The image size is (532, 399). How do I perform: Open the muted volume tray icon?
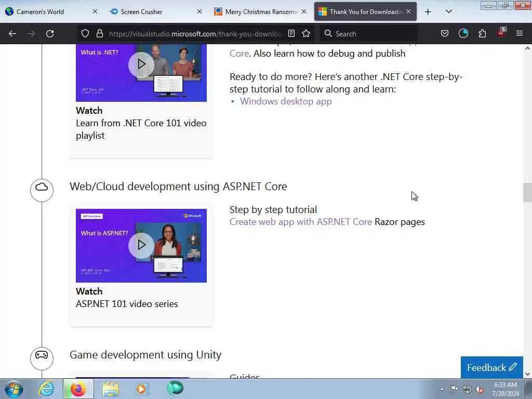tap(480, 390)
